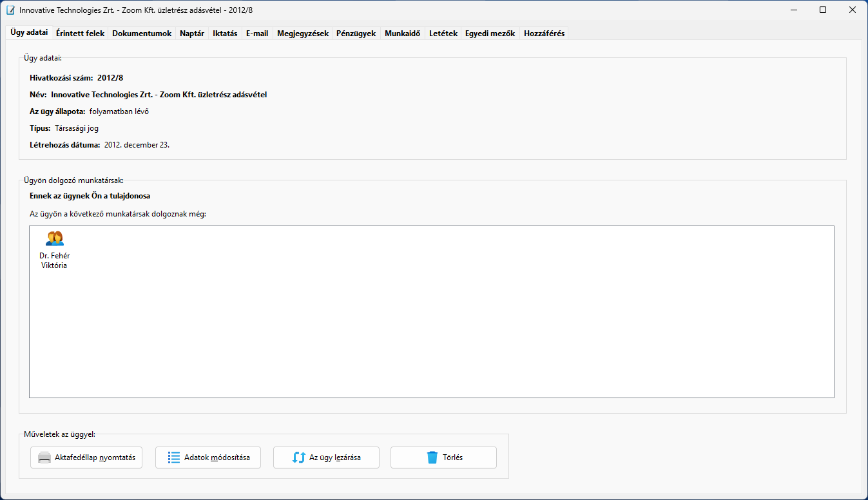Click the arrows icon on Az ügy lezárása
The width and height of the screenshot is (868, 500).
pyautogui.click(x=298, y=457)
